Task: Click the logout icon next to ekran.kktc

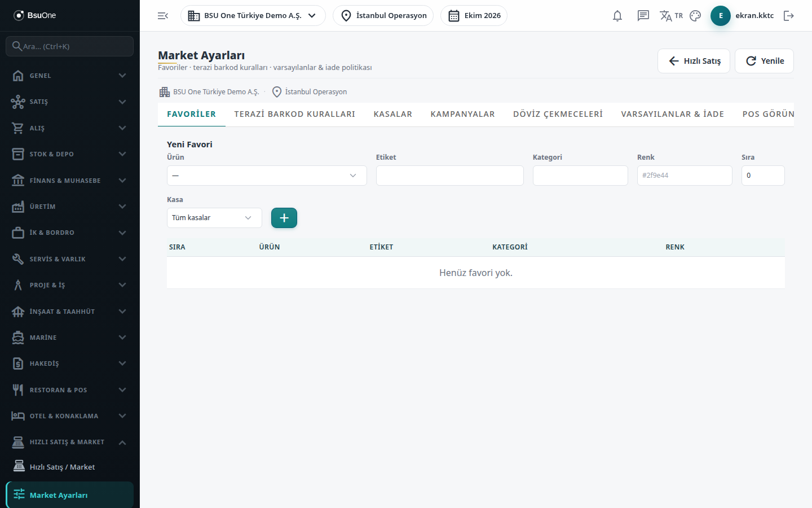Action: point(789,16)
